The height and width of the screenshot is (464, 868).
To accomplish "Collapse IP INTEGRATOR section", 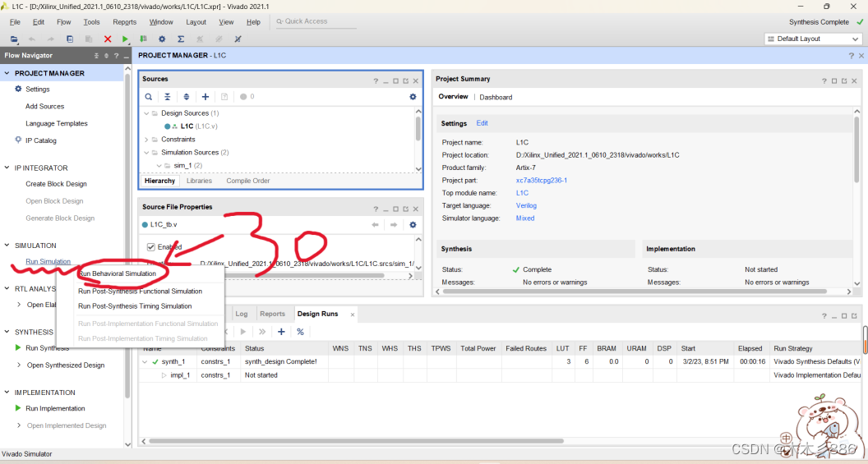I will point(7,168).
